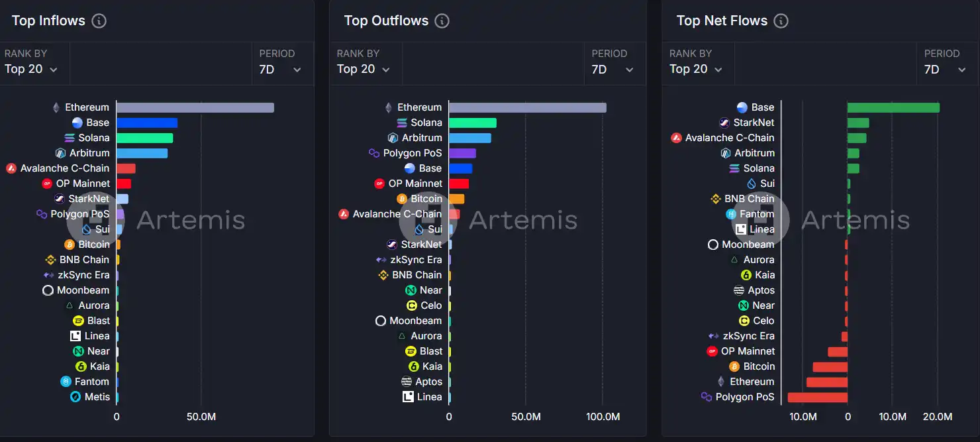
Task: Open Rank By dropdown in Top Inflows
Action: [31, 69]
